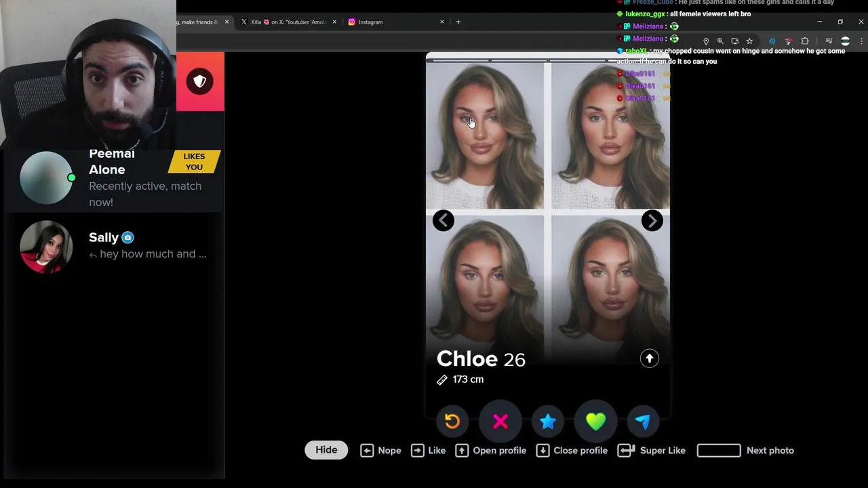Viewport: 868px width, 488px height.
Task: Open the browser three-dot menu
Action: tap(861, 41)
